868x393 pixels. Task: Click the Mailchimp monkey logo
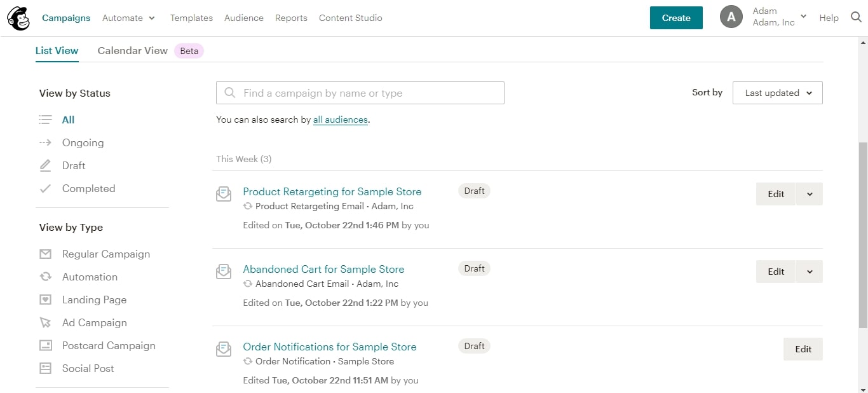pos(18,18)
